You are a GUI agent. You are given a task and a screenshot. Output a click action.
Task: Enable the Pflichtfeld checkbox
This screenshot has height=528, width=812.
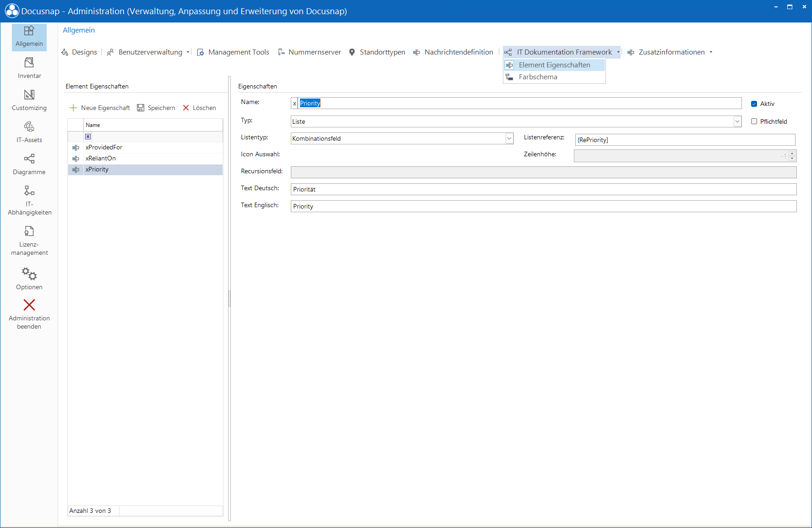754,121
